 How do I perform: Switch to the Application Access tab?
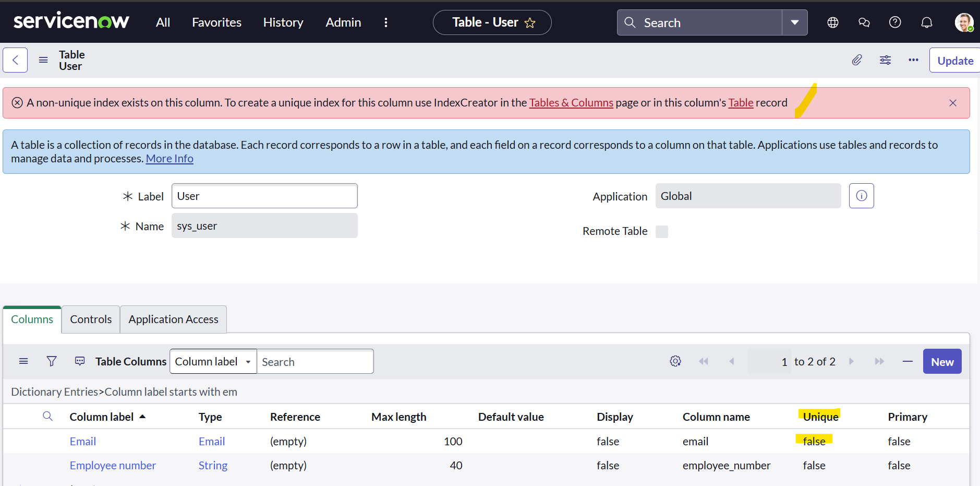click(173, 319)
